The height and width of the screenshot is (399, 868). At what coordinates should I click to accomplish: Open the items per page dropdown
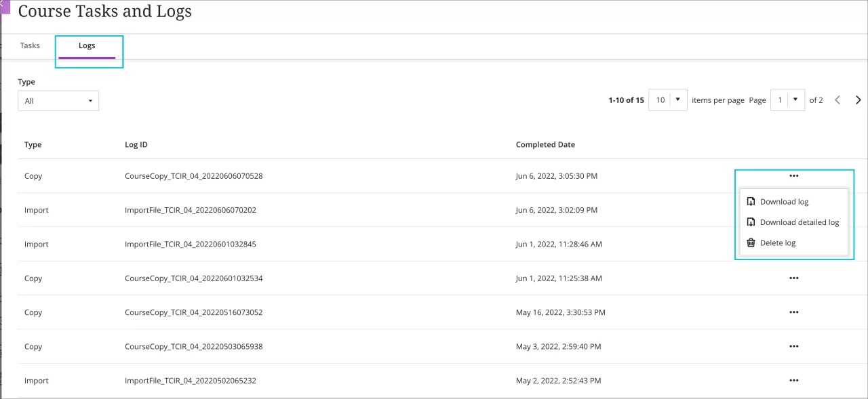[667, 100]
